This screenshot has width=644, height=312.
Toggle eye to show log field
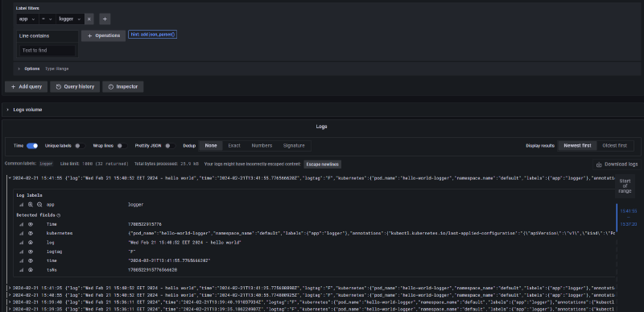pos(31,243)
